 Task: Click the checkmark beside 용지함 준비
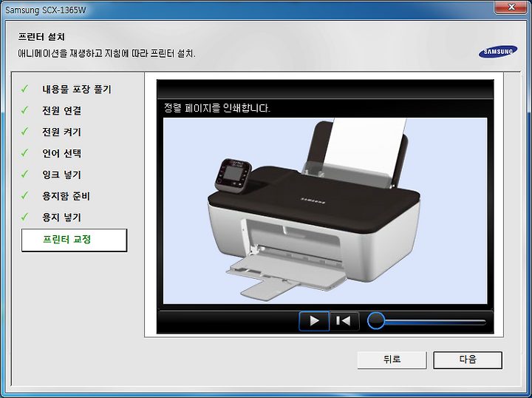[x=24, y=195]
